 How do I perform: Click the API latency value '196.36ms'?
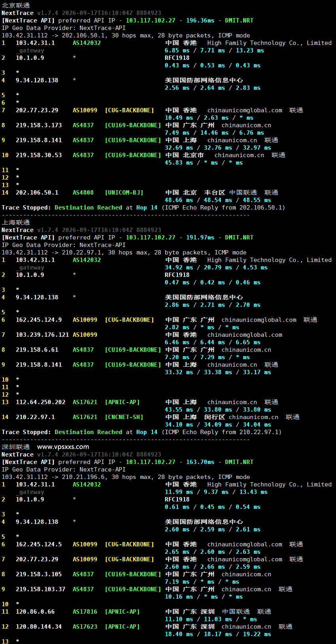[200, 20]
